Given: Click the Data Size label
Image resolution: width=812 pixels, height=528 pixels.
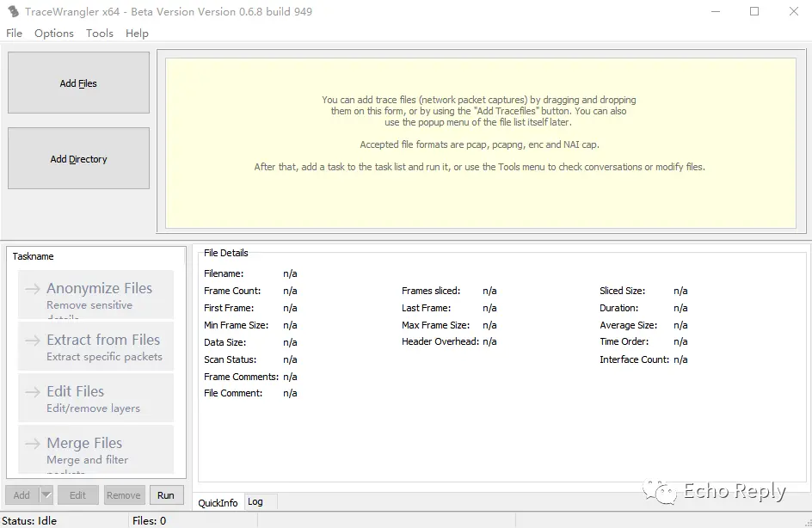Looking at the screenshot, I should point(225,342).
